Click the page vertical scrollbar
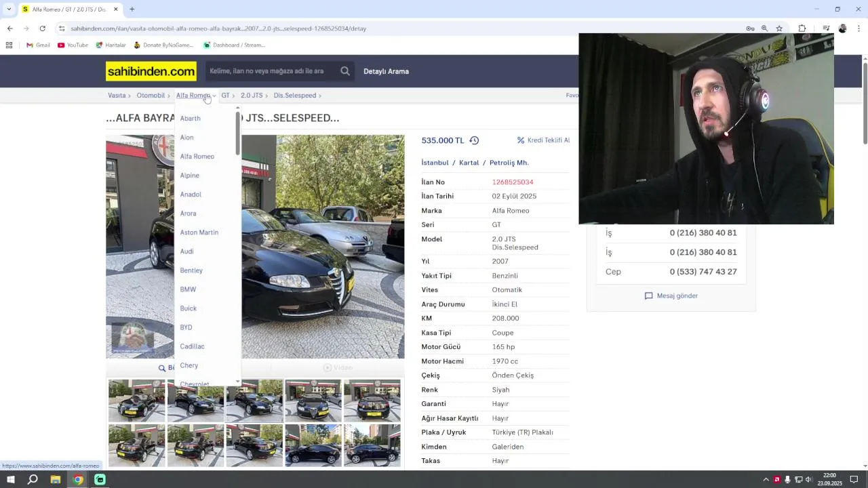868x488 pixels. pyautogui.click(x=865, y=102)
